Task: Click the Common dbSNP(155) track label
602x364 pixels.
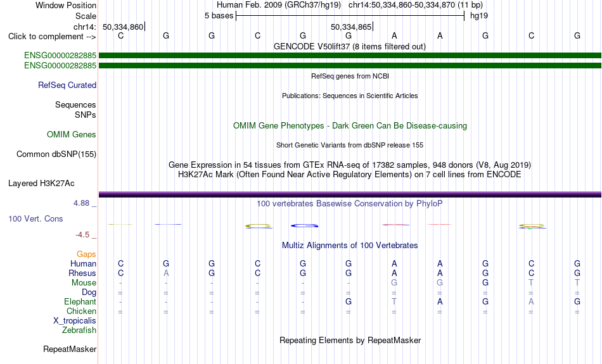Action: tap(56, 154)
